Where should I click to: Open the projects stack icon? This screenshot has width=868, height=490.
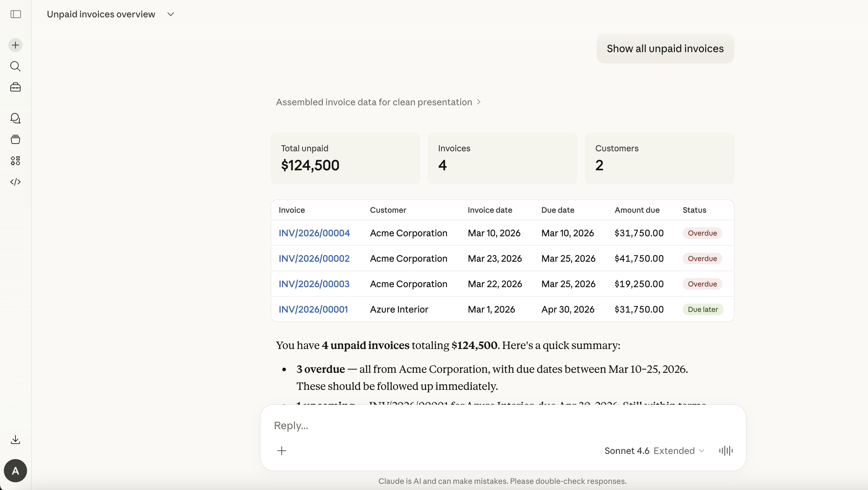pos(15,139)
